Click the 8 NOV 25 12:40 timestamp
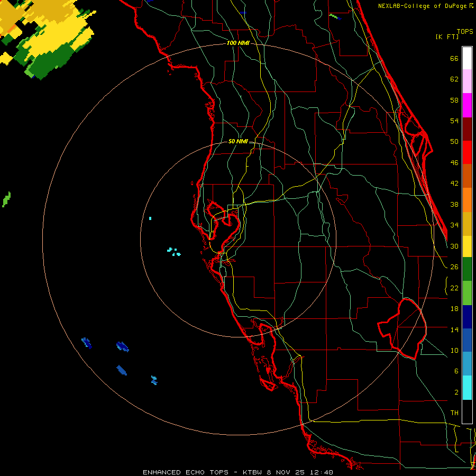Image resolution: width=476 pixels, height=476 pixels. [300, 472]
